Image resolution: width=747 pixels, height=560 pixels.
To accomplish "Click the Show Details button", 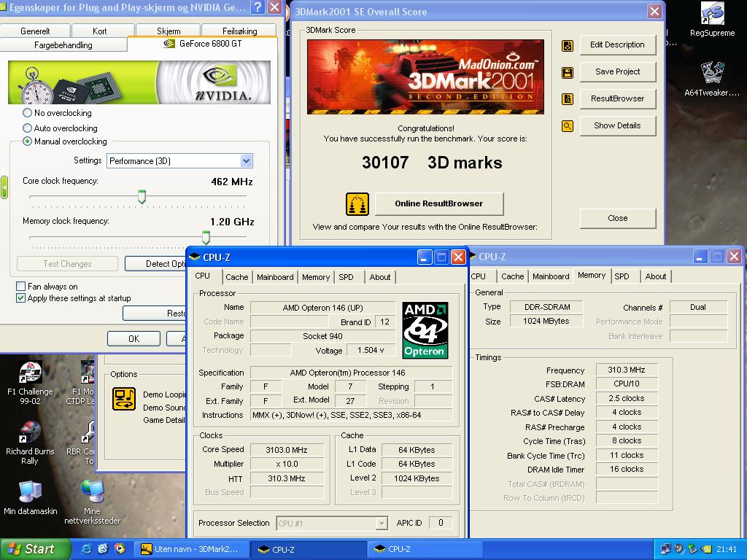I will 617,125.
